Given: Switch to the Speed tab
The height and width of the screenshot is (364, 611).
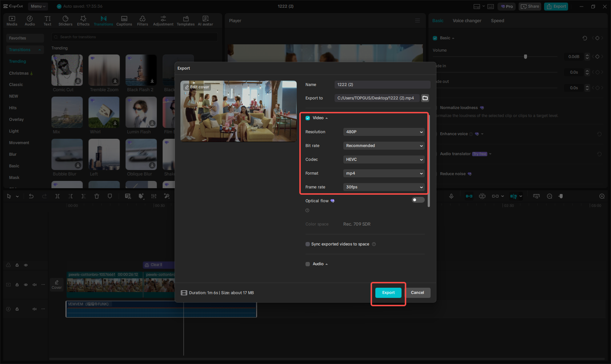Looking at the screenshot, I should (x=497, y=21).
